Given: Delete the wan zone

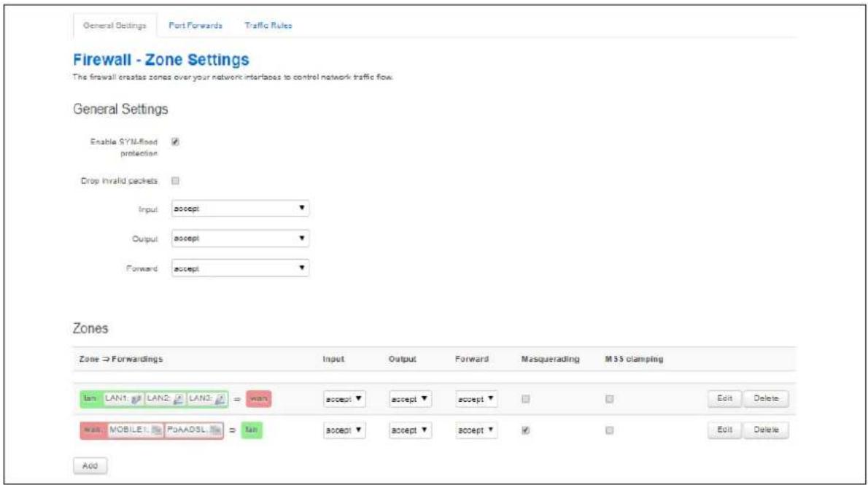Looking at the screenshot, I should (766, 430).
